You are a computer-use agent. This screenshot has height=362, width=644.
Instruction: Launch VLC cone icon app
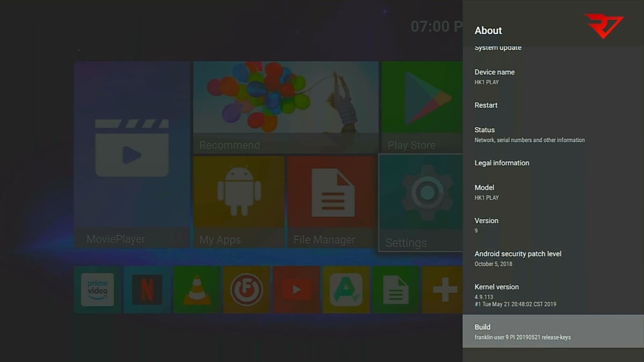click(197, 290)
